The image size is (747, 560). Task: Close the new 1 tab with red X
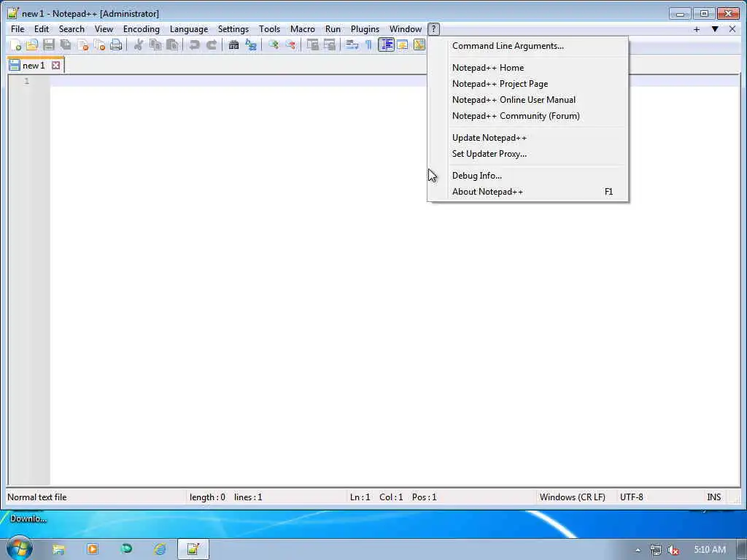(x=55, y=65)
